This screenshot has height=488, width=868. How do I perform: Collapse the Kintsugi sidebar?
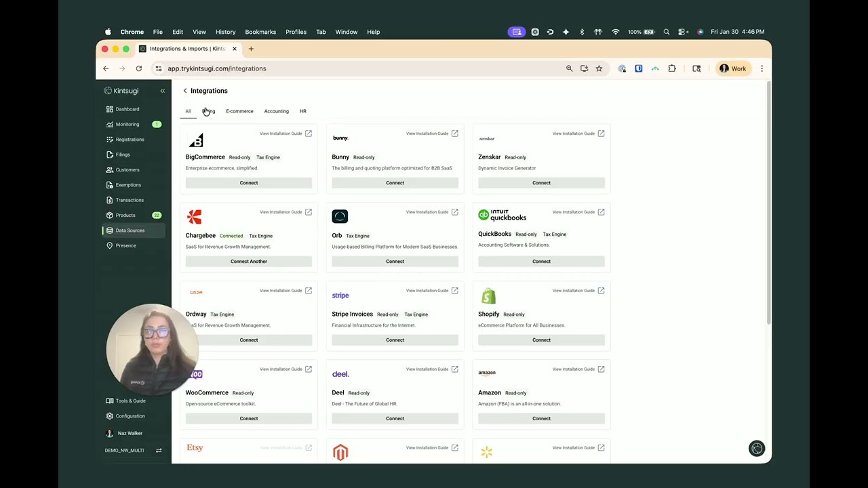click(162, 91)
